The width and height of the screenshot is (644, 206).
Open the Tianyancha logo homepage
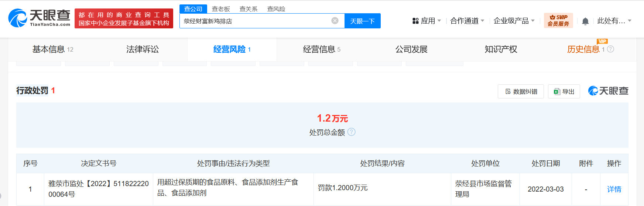(39, 18)
